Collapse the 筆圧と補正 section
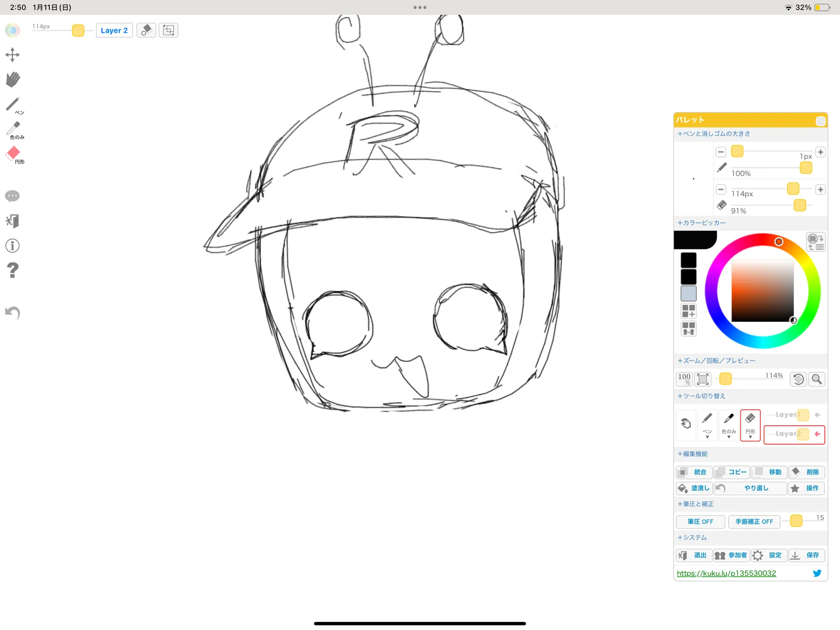This screenshot has width=840, height=630. point(695,504)
